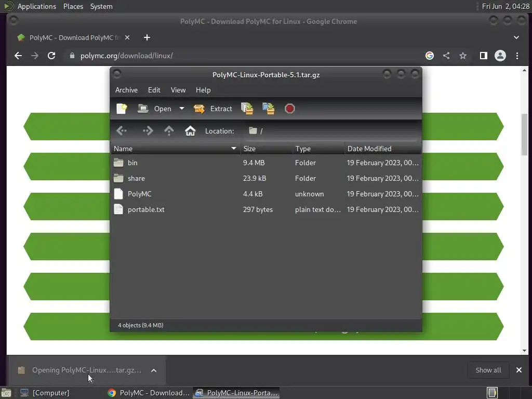Viewport: 532px width, 399px height.
Task: Sort by Size column header
Action: click(267, 149)
